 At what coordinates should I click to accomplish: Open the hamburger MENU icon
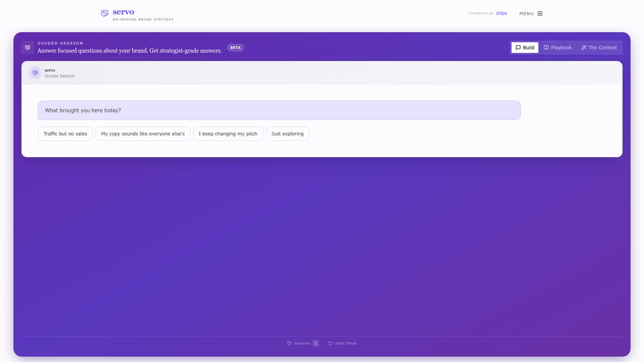[540, 14]
